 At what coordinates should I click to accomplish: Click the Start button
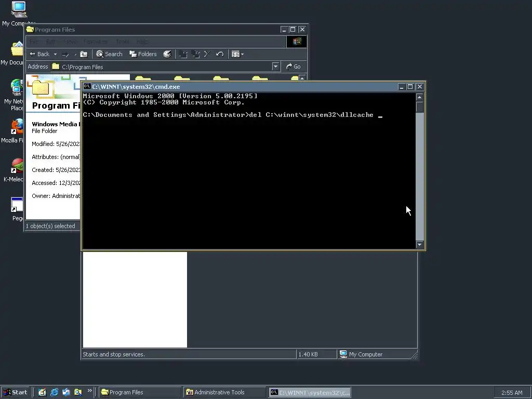[15, 392]
